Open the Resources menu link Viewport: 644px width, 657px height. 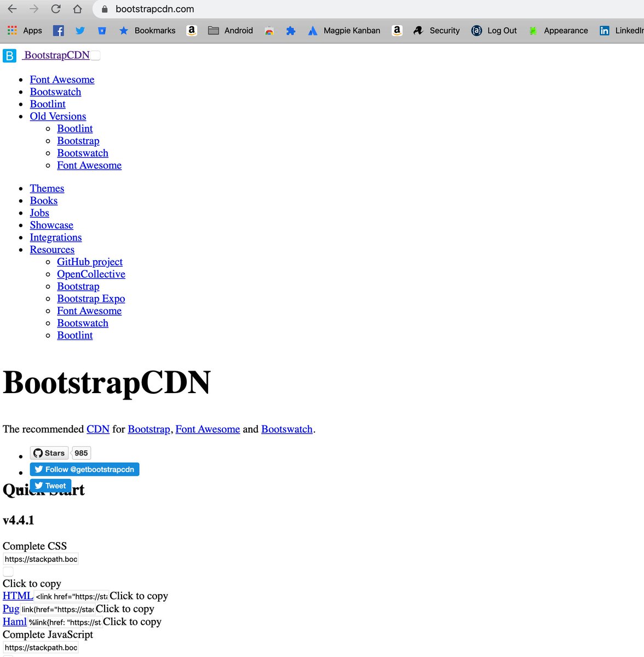pyautogui.click(x=52, y=249)
